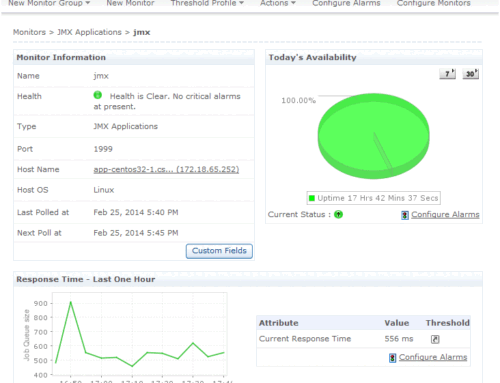500x383 pixels.
Task: Show 30-day availability report icon
Action: (470, 74)
